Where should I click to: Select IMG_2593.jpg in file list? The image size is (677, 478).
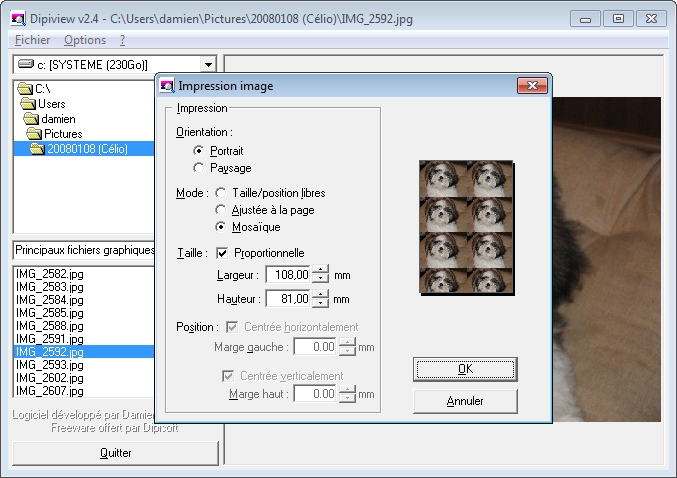pyautogui.click(x=50, y=365)
